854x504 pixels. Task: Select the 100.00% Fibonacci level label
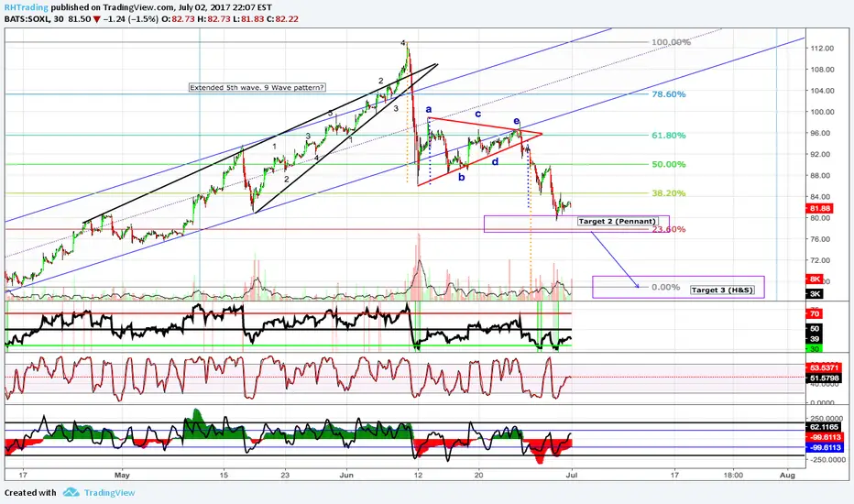671,42
